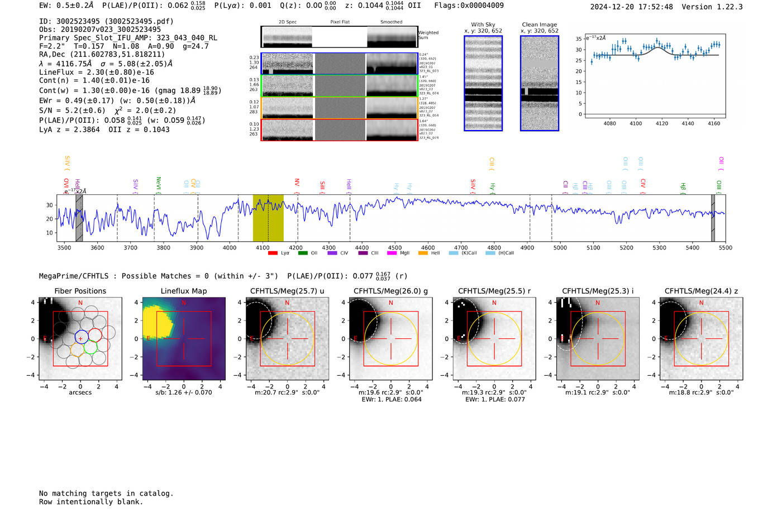Click the emission line Gaussian fit plot

pos(655,76)
